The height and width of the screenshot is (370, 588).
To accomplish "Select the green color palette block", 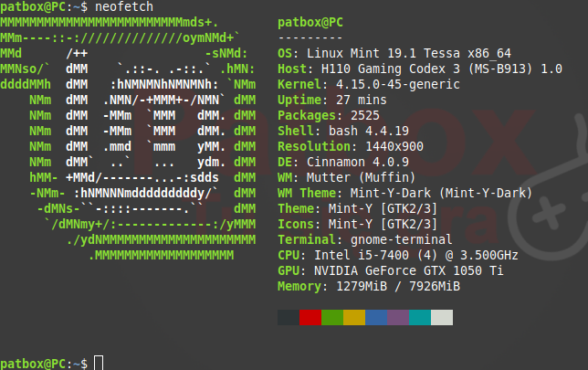I will pos(331,317).
